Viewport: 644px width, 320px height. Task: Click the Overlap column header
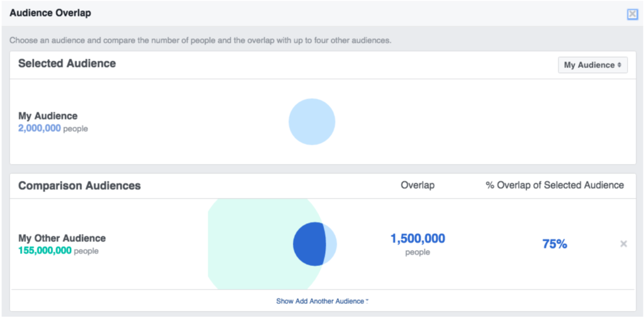pyautogui.click(x=418, y=185)
